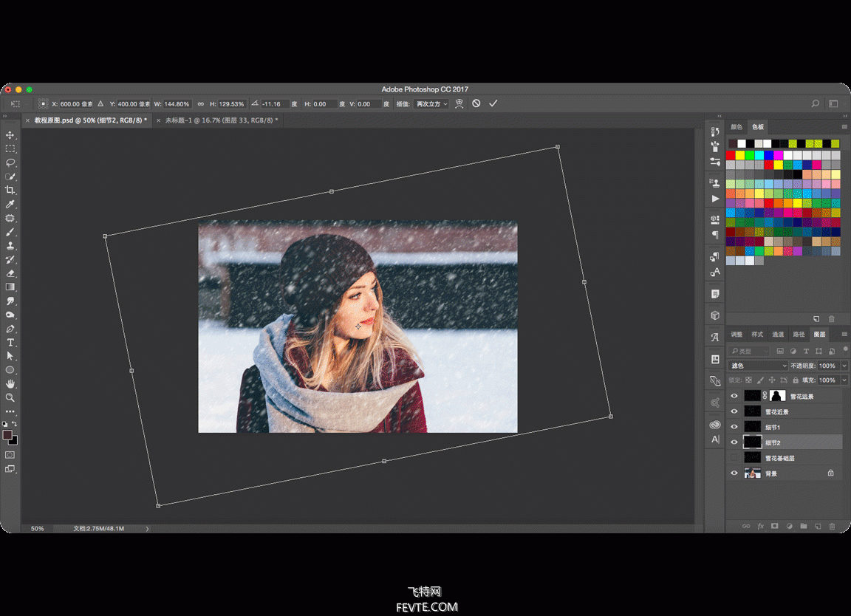
Task: Open the 不透明度 opacity dropdown arrow
Action: click(x=844, y=366)
